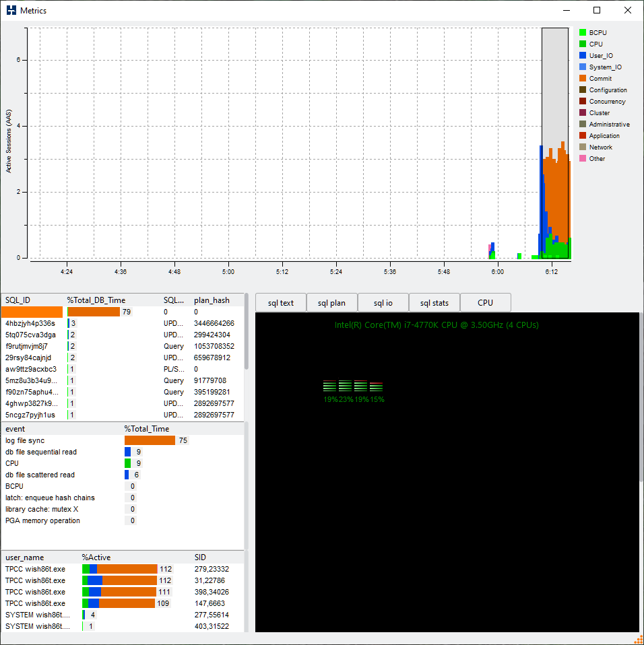
Task: Click the CPU legend color swatch
Action: (583, 44)
